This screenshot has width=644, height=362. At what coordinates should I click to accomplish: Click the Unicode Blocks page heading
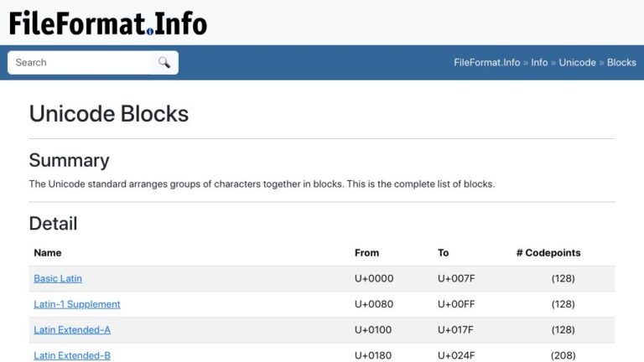[109, 114]
